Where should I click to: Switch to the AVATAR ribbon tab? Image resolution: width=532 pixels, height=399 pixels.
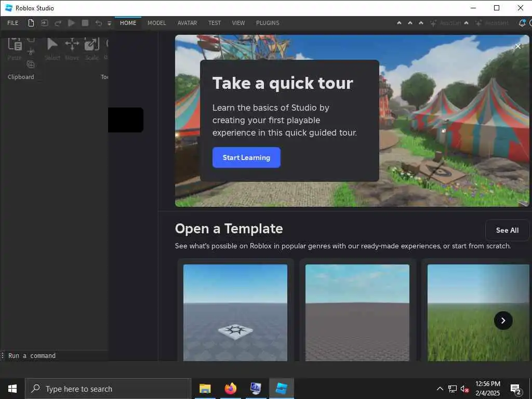pos(187,23)
